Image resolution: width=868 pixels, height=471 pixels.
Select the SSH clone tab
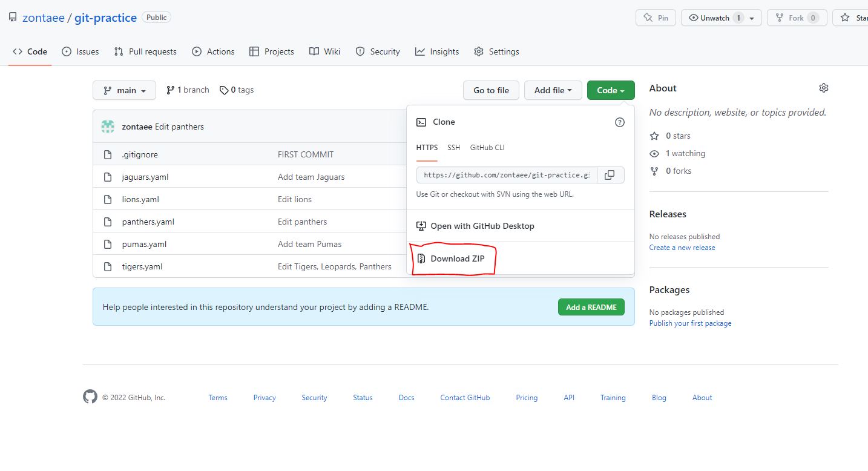coord(453,148)
